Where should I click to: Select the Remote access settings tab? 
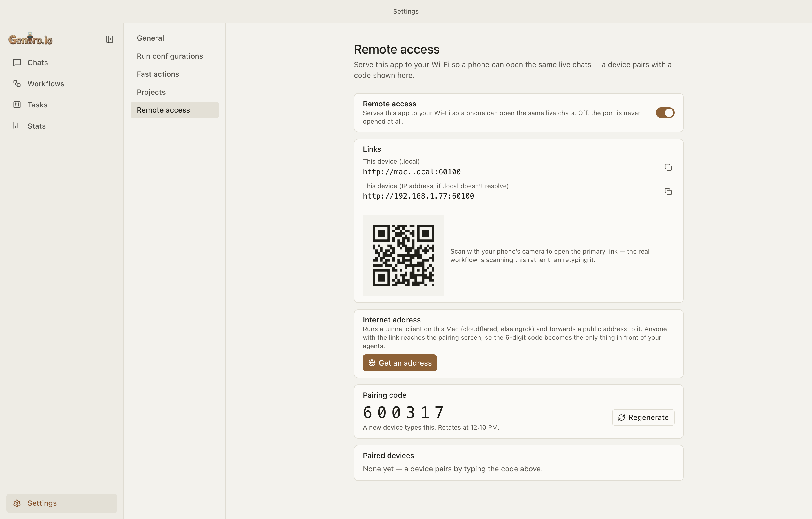pos(174,110)
